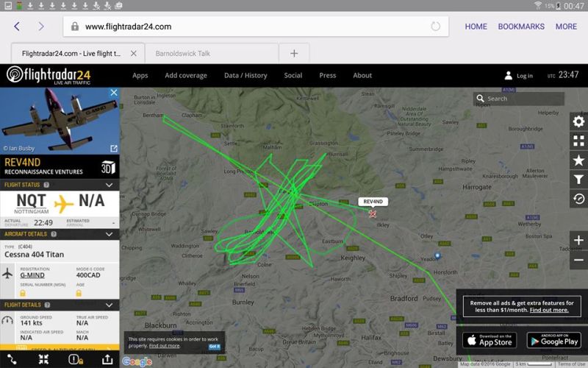Click the Cessna 404 Titan aircraft type
Image resolution: width=588 pixels, height=368 pixels.
point(34,255)
